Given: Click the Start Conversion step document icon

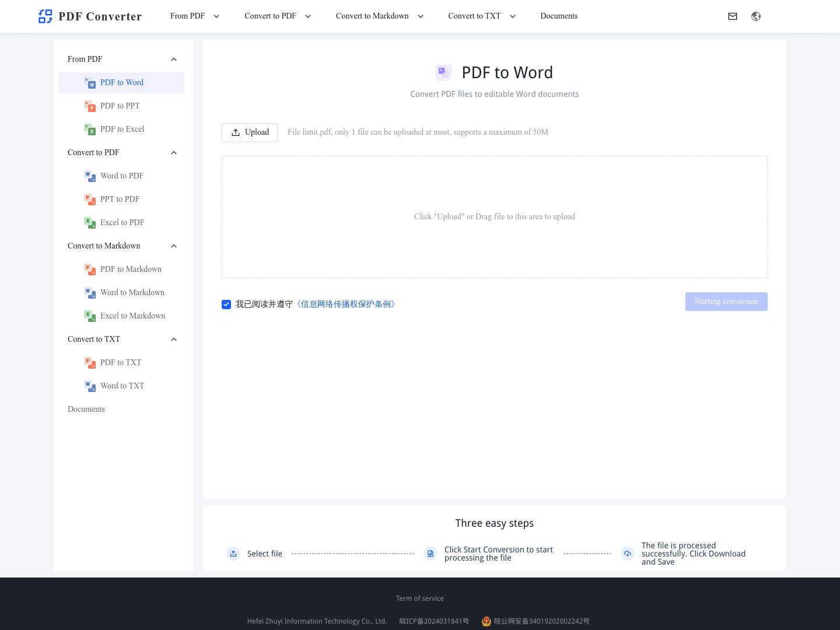Looking at the screenshot, I should point(430,554).
